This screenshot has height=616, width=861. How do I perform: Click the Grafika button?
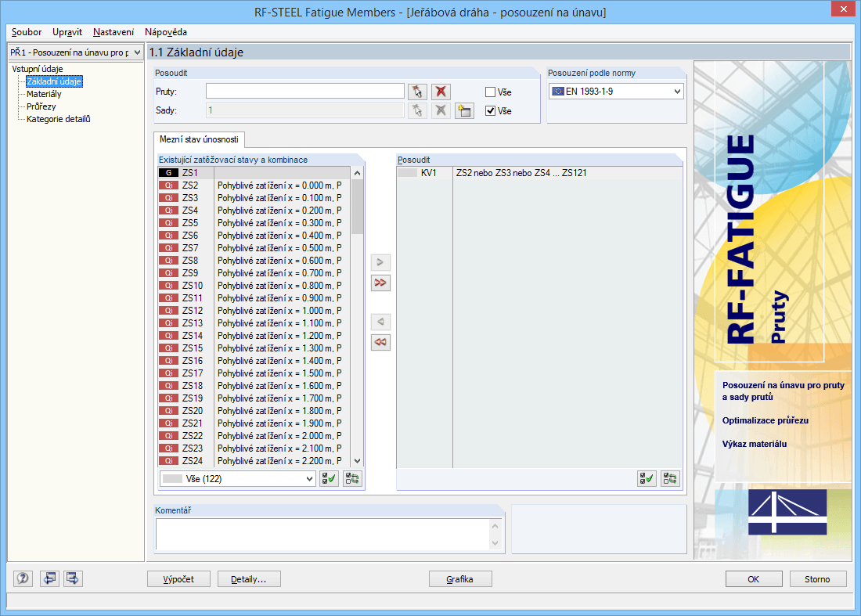point(460,578)
